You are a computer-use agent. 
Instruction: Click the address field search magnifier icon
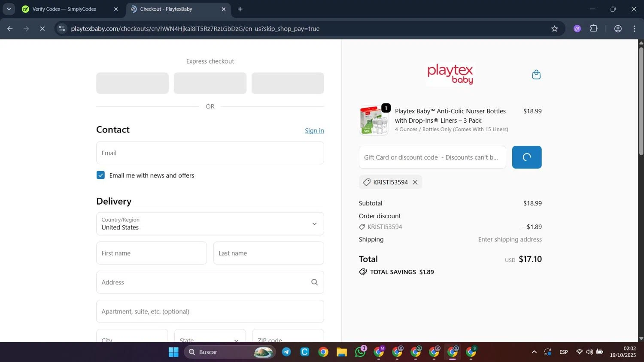click(x=314, y=282)
